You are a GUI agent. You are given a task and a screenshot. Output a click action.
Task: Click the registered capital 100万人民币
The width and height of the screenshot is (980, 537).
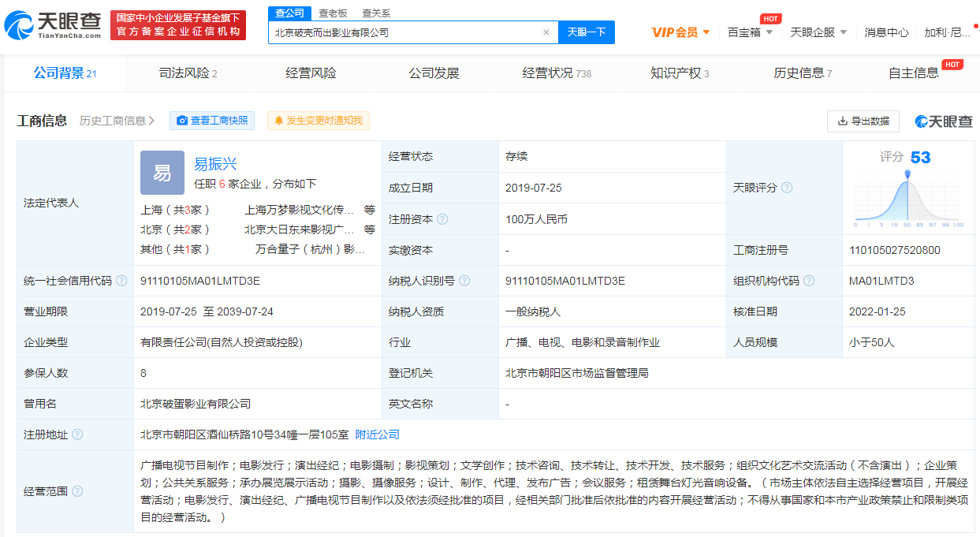(536, 219)
